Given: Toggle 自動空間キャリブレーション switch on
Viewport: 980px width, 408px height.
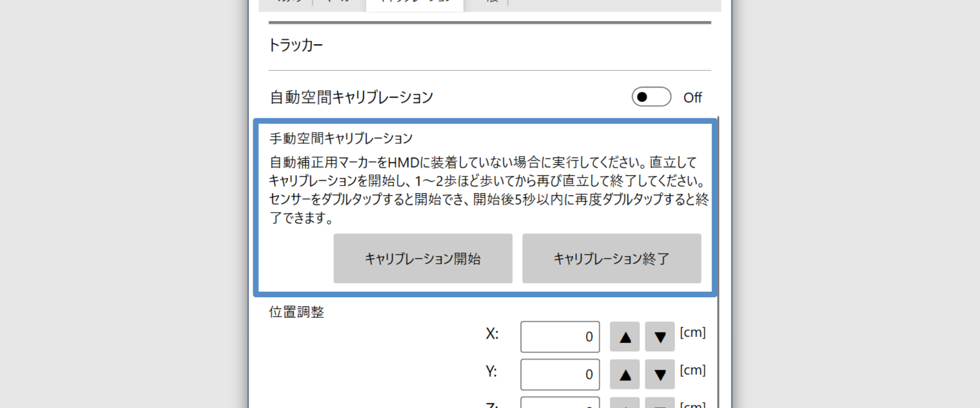Looking at the screenshot, I should click(651, 97).
